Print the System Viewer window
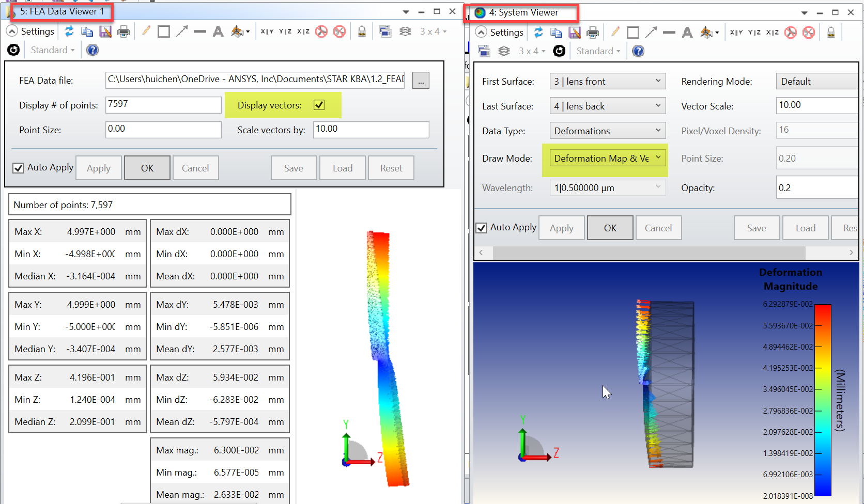This screenshot has width=864, height=504. tap(593, 33)
